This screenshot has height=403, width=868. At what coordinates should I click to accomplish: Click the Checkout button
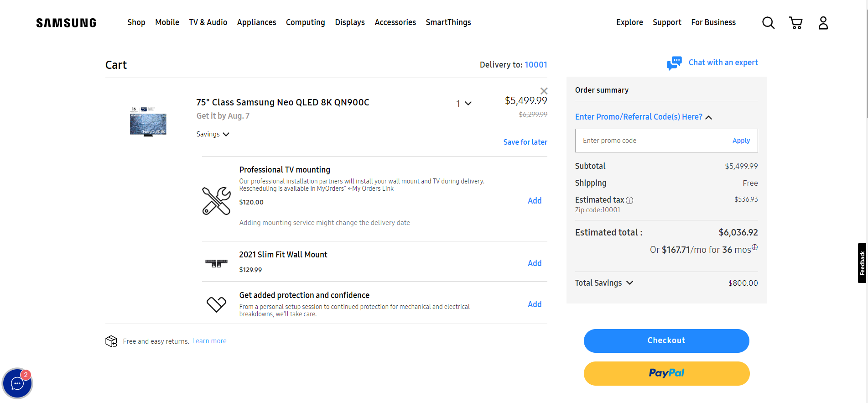pyautogui.click(x=666, y=341)
